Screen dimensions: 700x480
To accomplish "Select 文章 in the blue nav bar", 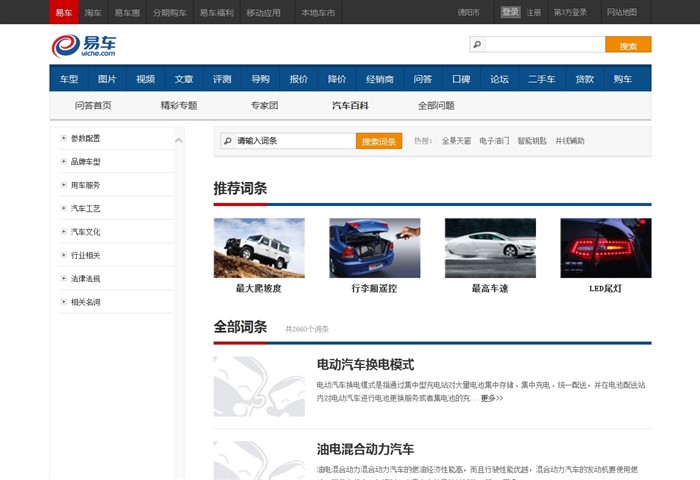I will pyautogui.click(x=184, y=79).
